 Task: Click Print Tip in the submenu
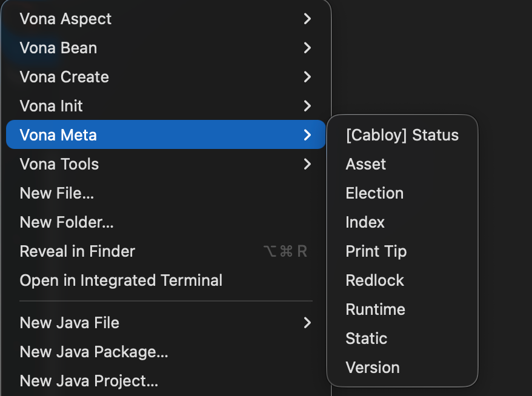[376, 251]
